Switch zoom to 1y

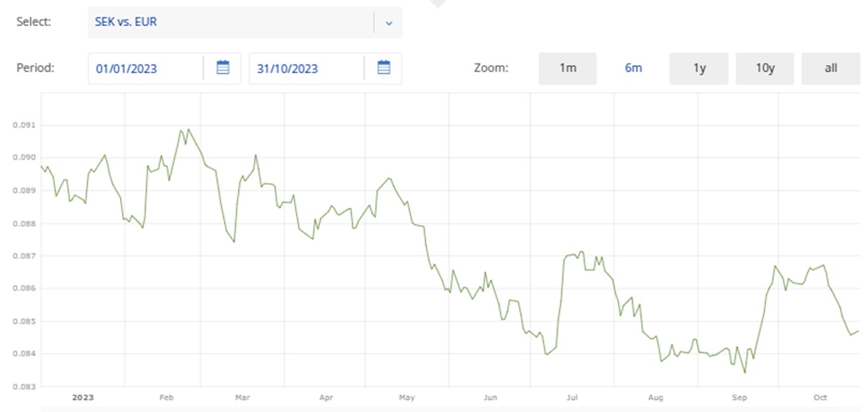tap(699, 68)
